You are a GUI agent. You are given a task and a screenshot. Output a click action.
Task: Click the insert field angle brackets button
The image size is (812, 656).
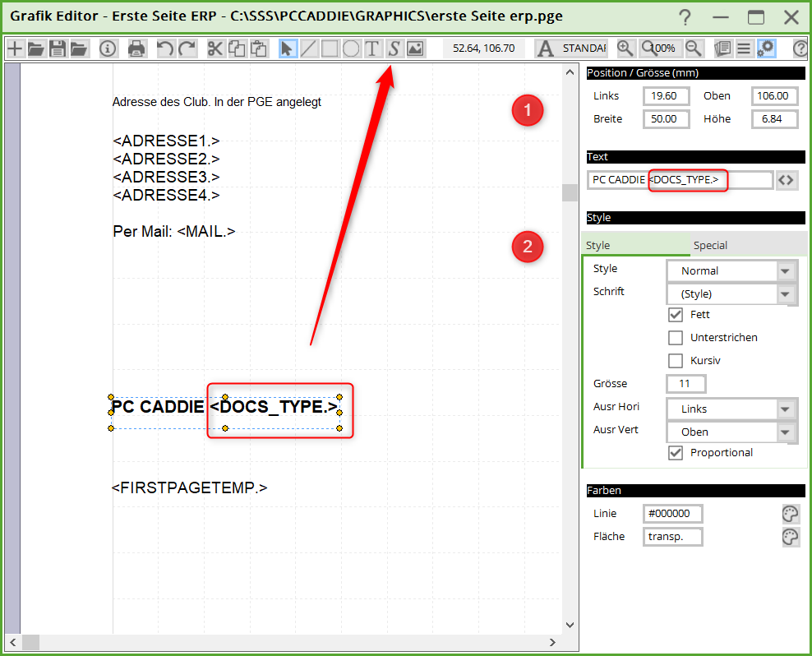(787, 180)
